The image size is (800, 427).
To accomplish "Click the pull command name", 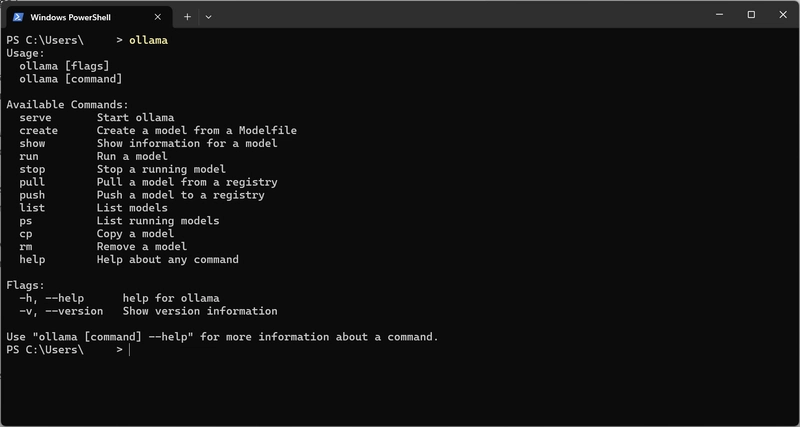I will [x=32, y=183].
